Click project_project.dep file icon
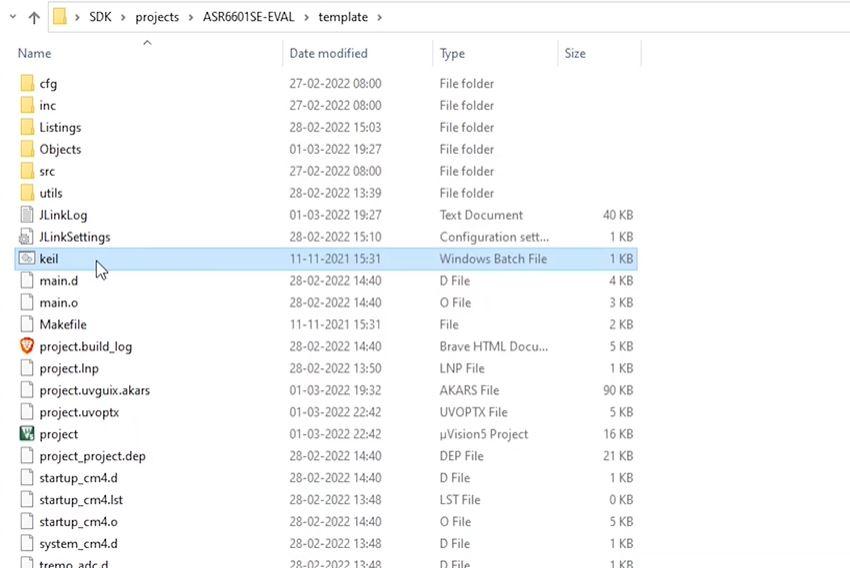850x568 pixels. point(27,455)
